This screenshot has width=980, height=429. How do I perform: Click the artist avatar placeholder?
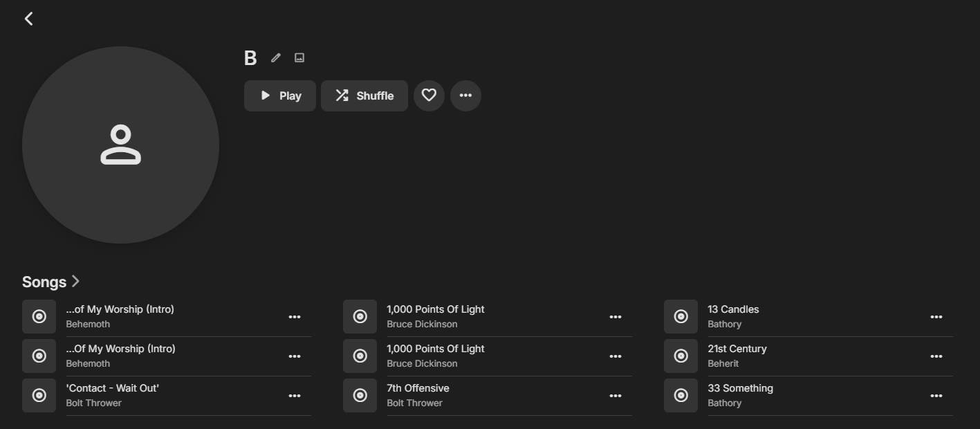pos(120,145)
